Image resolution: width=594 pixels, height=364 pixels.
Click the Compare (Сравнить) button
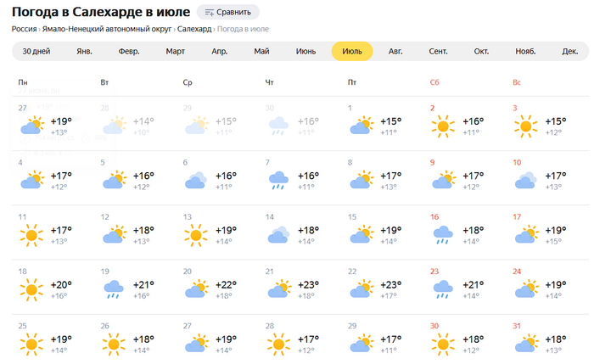point(227,12)
